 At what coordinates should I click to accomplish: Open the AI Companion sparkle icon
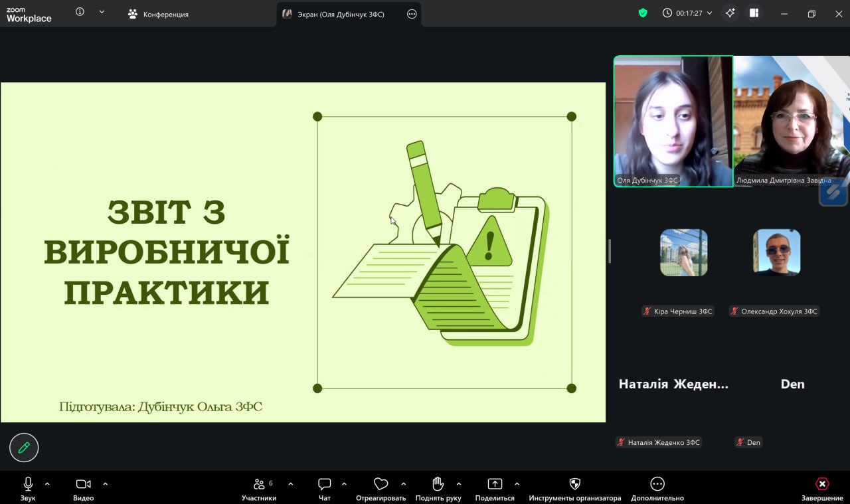click(730, 13)
